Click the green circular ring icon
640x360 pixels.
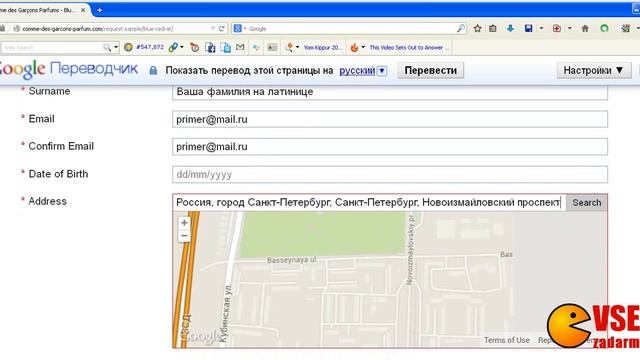(604, 28)
